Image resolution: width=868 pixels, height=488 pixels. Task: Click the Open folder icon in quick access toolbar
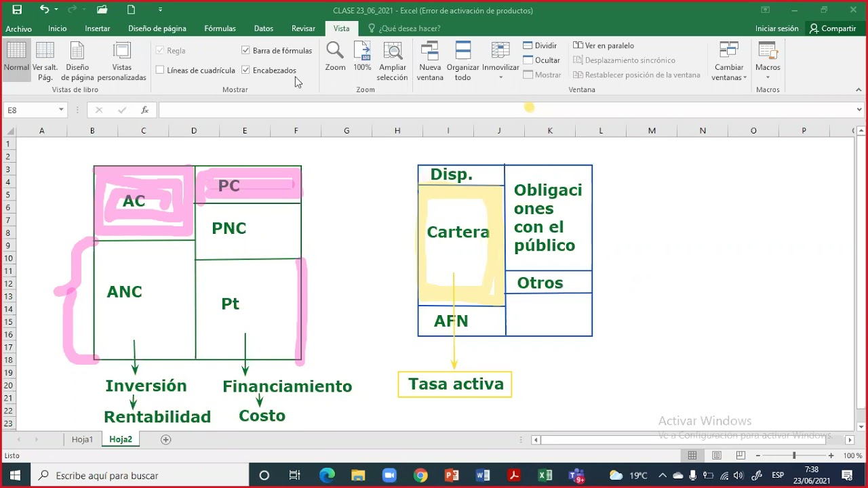click(102, 9)
